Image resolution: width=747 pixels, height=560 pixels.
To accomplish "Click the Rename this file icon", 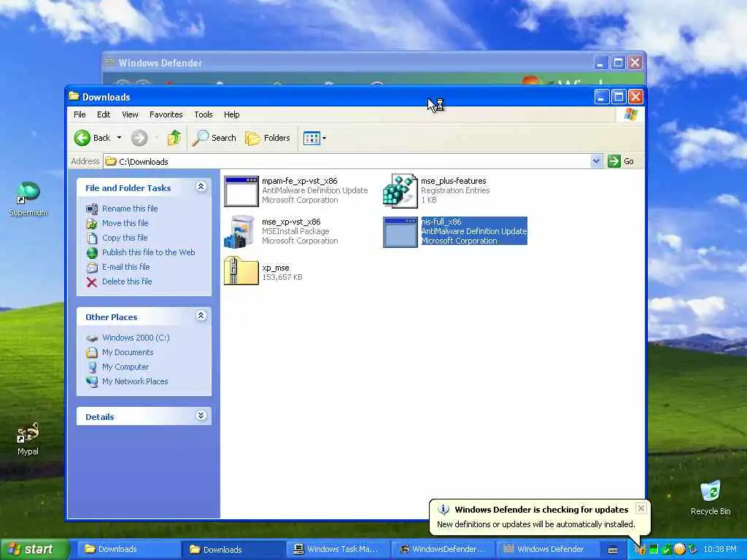I will (x=92, y=209).
